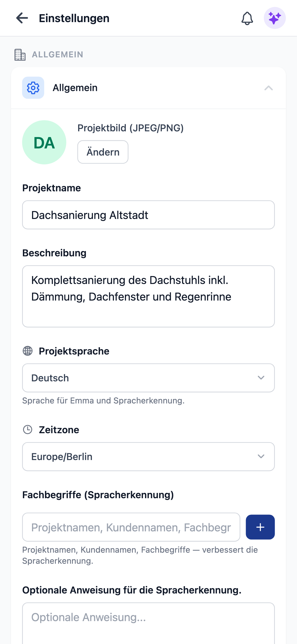
Task: Tap the Einstellungen title in the header
Action: pyautogui.click(x=74, y=18)
